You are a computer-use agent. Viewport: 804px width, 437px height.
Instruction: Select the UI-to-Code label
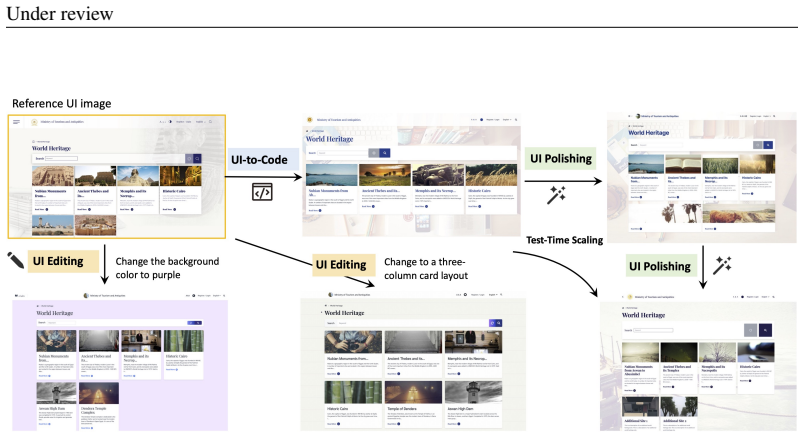[259, 160]
